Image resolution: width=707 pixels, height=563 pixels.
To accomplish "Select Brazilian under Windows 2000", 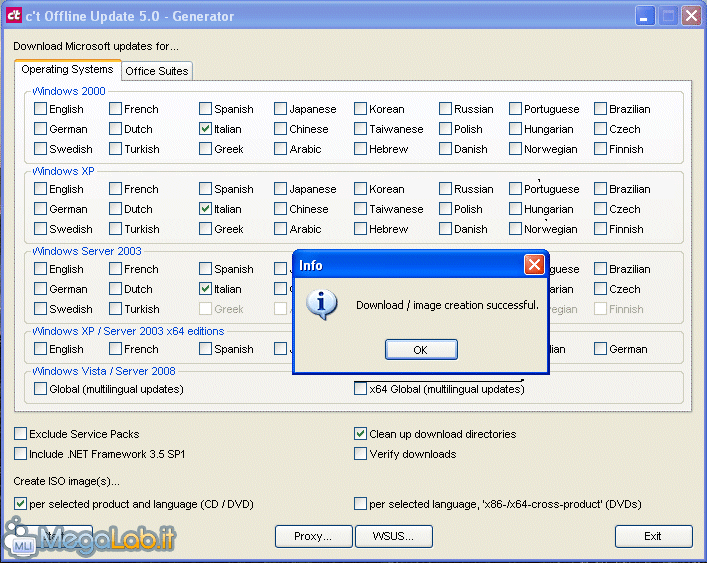I will click(x=600, y=109).
